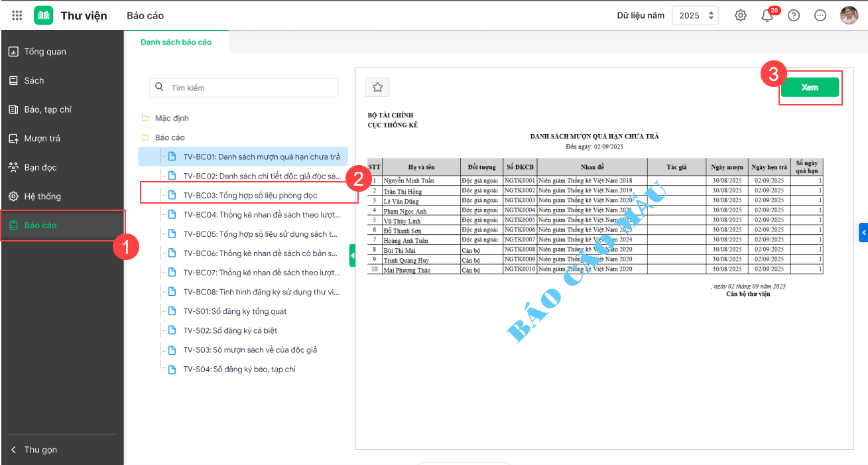Mark report as favorite with star icon
The image size is (868, 465).
[378, 87]
